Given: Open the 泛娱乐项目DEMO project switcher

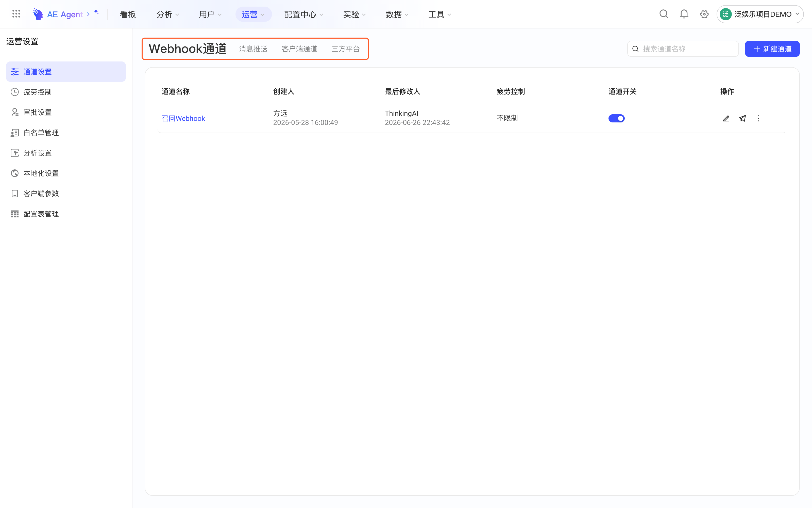Looking at the screenshot, I should [760, 14].
